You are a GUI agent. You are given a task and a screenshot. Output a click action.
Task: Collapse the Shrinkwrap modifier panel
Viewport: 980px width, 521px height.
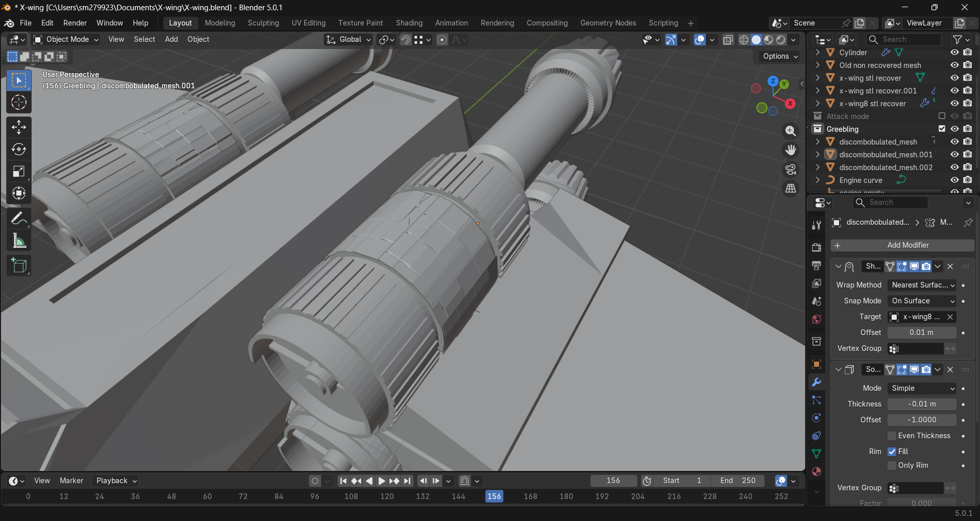pos(838,266)
